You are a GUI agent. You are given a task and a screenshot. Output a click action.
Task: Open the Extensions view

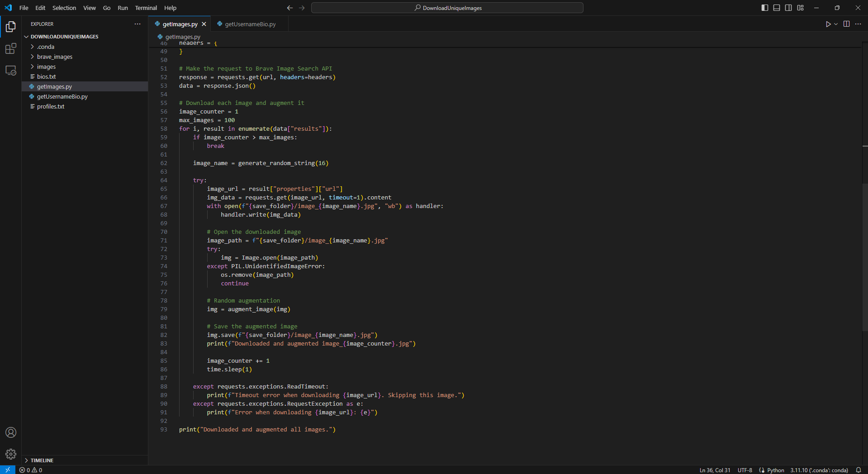coord(11,48)
